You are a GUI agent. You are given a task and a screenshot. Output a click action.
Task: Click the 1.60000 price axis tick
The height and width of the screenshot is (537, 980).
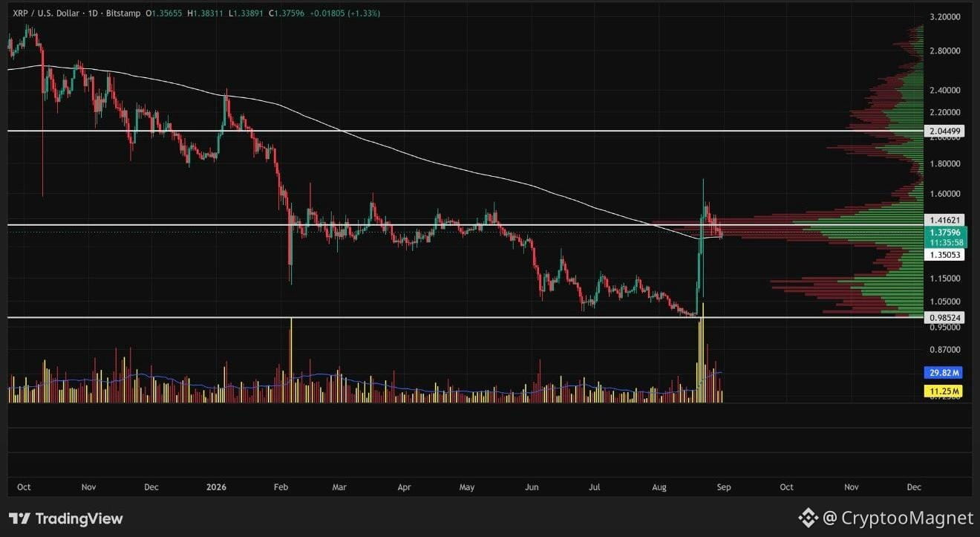pyautogui.click(x=946, y=194)
